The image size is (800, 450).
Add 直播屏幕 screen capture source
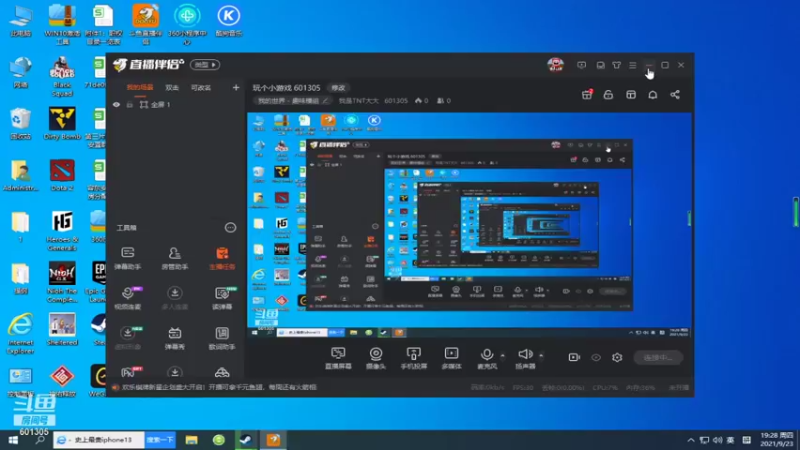(x=338, y=358)
